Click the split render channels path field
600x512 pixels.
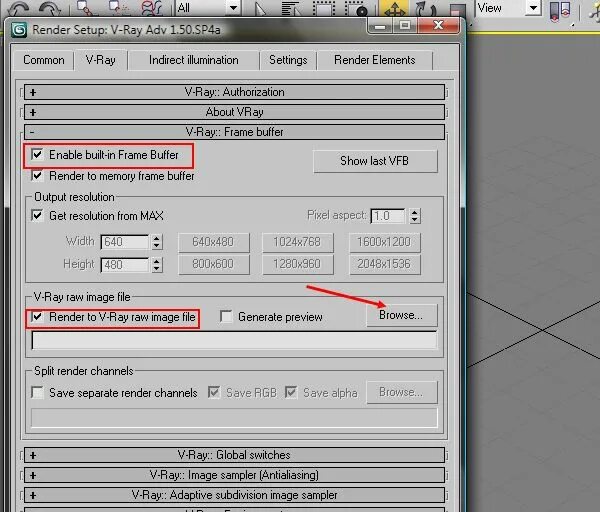tap(234, 417)
